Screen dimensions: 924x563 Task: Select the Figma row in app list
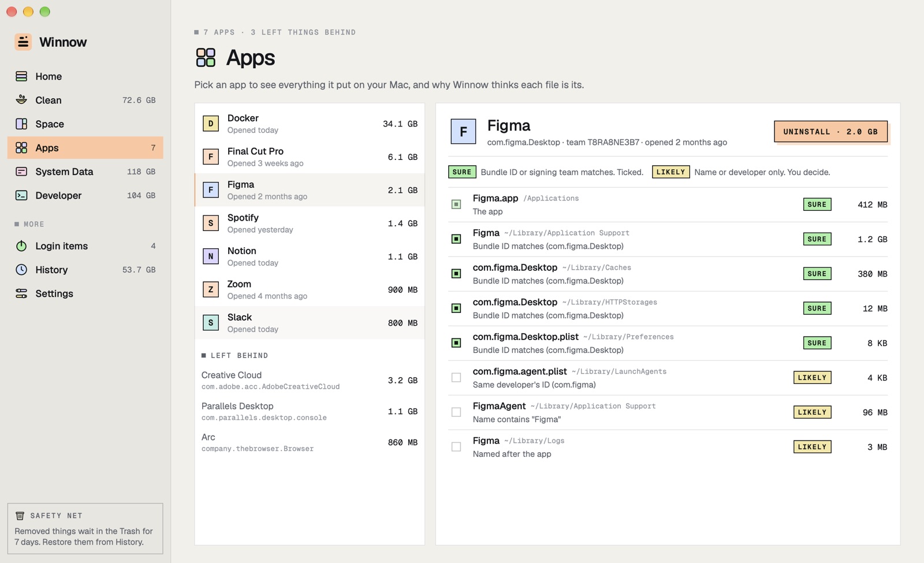(310, 190)
